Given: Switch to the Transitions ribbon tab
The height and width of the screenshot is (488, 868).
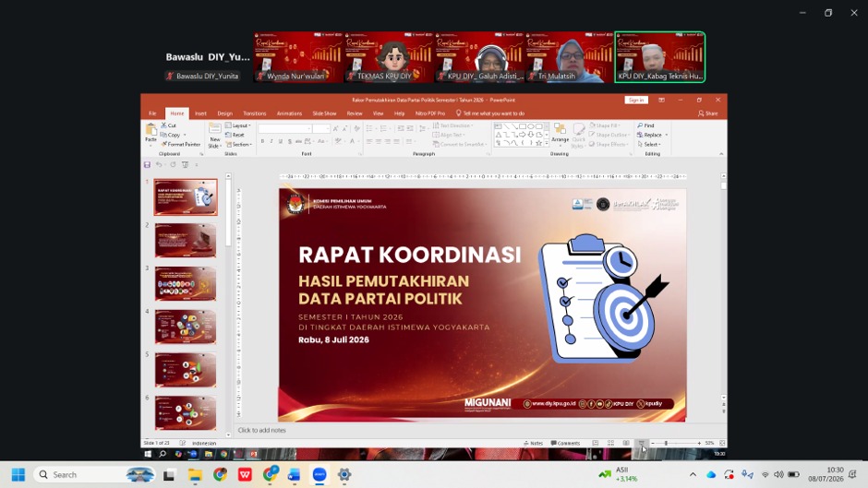Looking at the screenshot, I should coord(255,113).
